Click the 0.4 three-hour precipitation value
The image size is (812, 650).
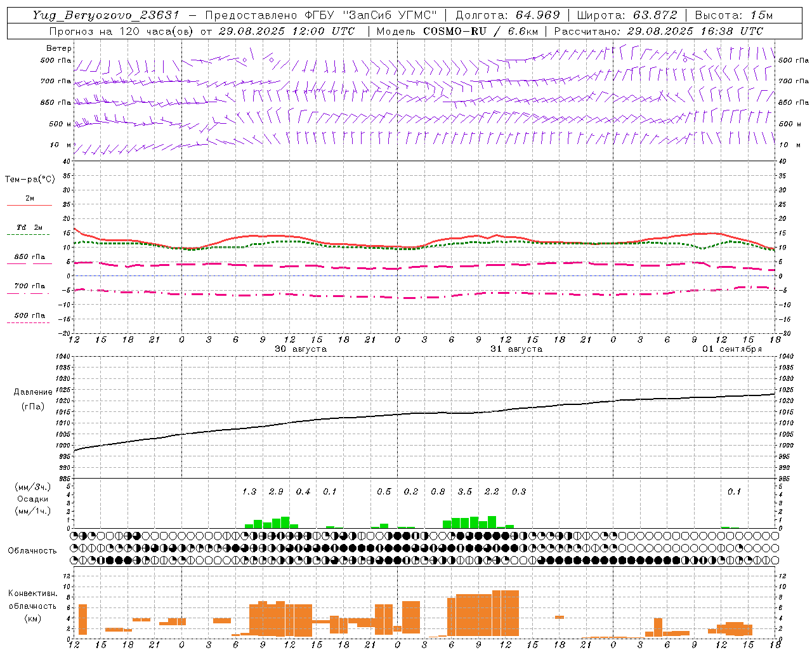(303, 492)
